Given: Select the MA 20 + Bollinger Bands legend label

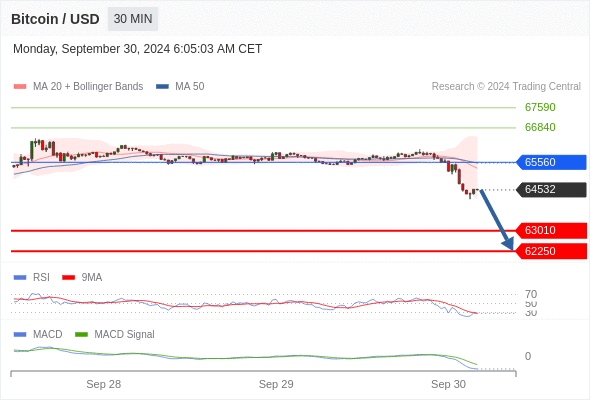Looking at the screenshot, I should click(x=88, y=87).
